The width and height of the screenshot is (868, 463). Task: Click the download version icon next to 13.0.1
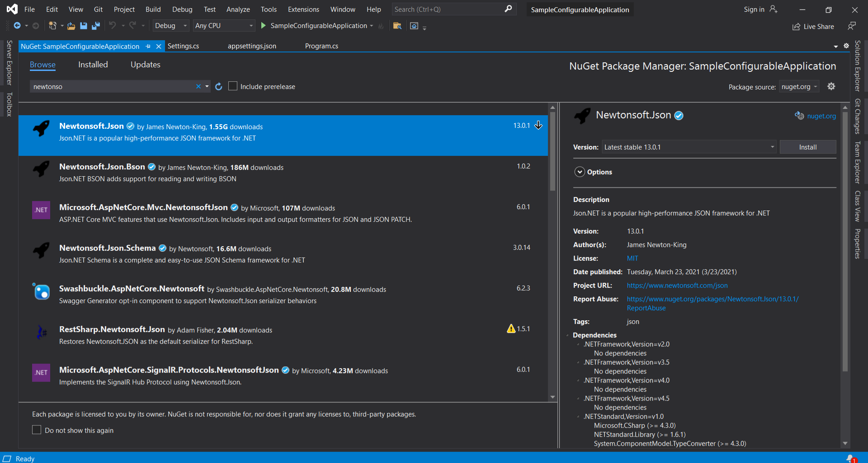pos(538,126)
